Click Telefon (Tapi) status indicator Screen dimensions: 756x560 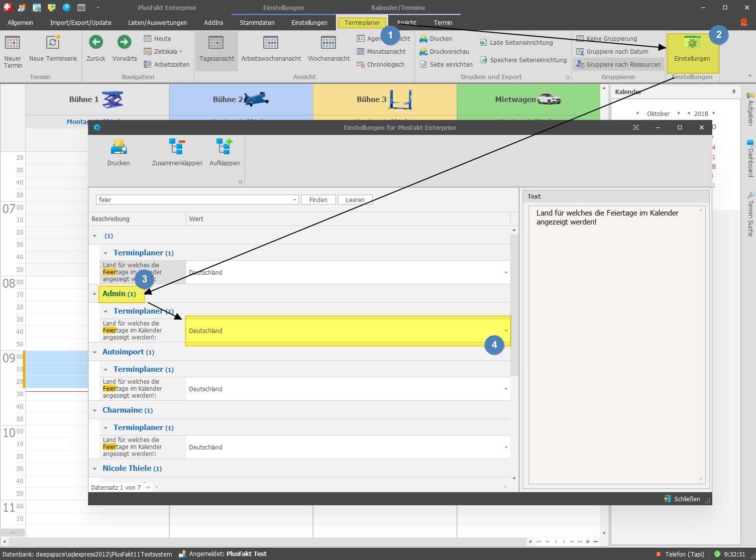[x=680, y=554]
